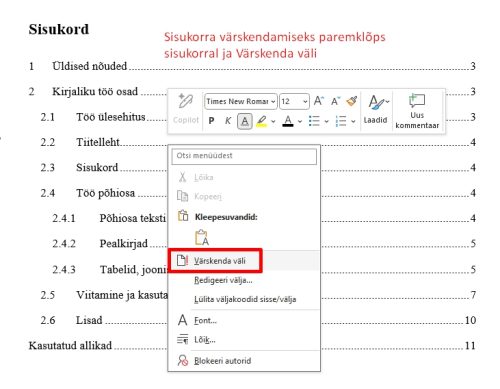
Task: Apply the yellow text highlight color
Action: (262, 121)
